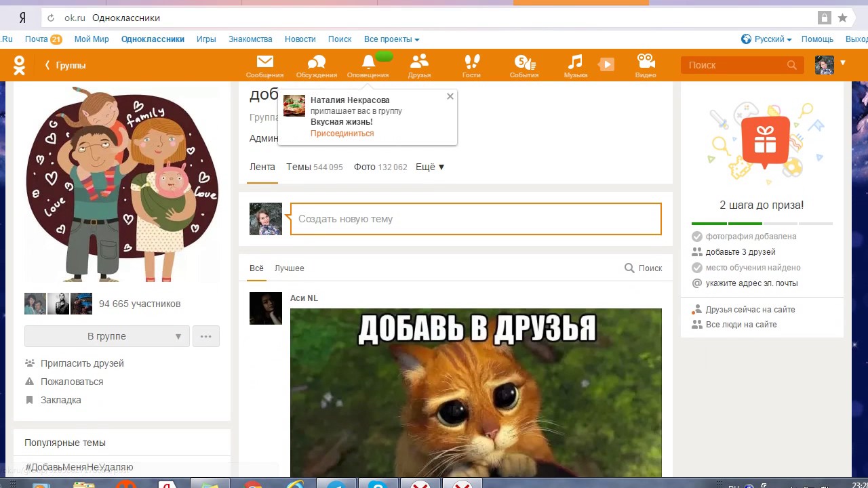Open the Русский language dropdown
The width and height of the screenshot is (868, 488).
pos(773,39)
